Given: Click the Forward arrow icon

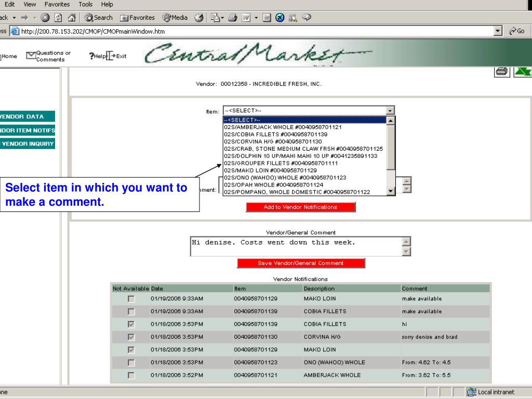Looking at the screenshot, I should coord(24,18).
